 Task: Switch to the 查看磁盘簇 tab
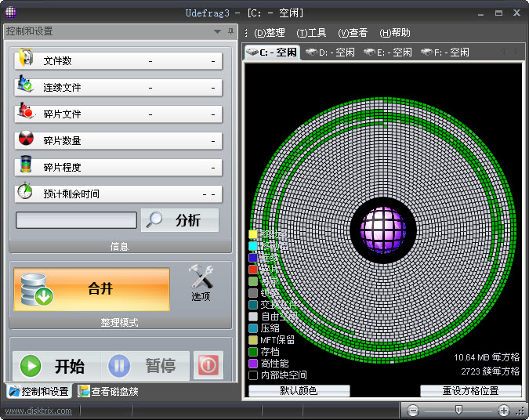(x=108, y=391)
